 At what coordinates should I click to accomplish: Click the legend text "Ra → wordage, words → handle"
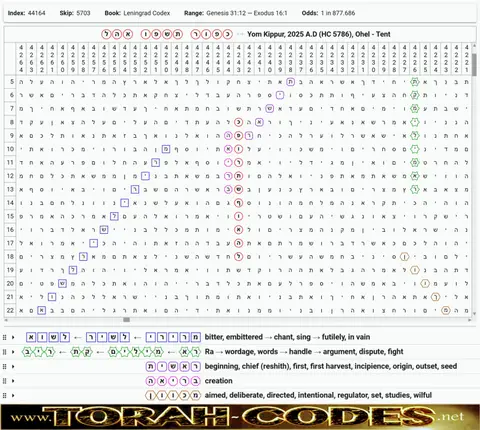pyautogui.click(x=258, y=352)
